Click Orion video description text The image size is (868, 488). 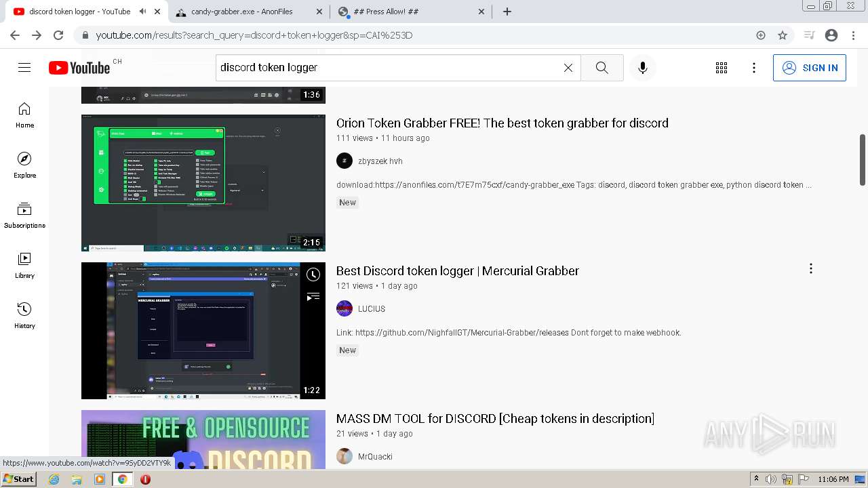click(574, 185)
